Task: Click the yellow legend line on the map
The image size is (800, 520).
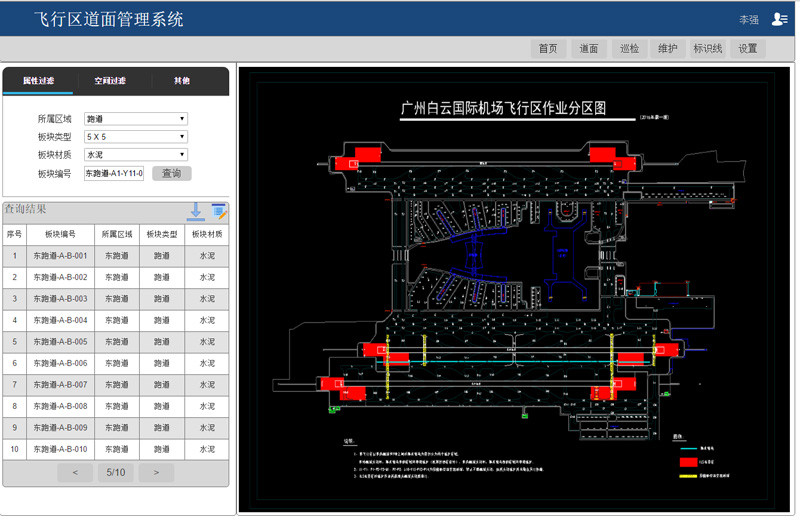Action: [688, 476]
